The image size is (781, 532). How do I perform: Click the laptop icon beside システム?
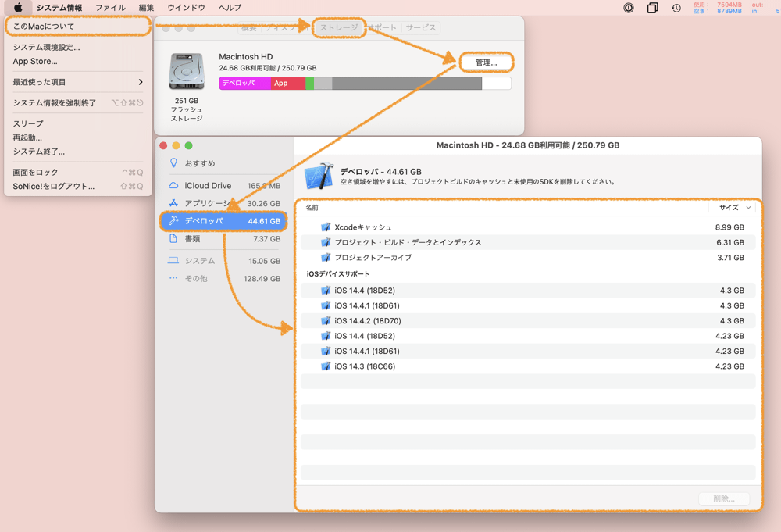[173, 260]
